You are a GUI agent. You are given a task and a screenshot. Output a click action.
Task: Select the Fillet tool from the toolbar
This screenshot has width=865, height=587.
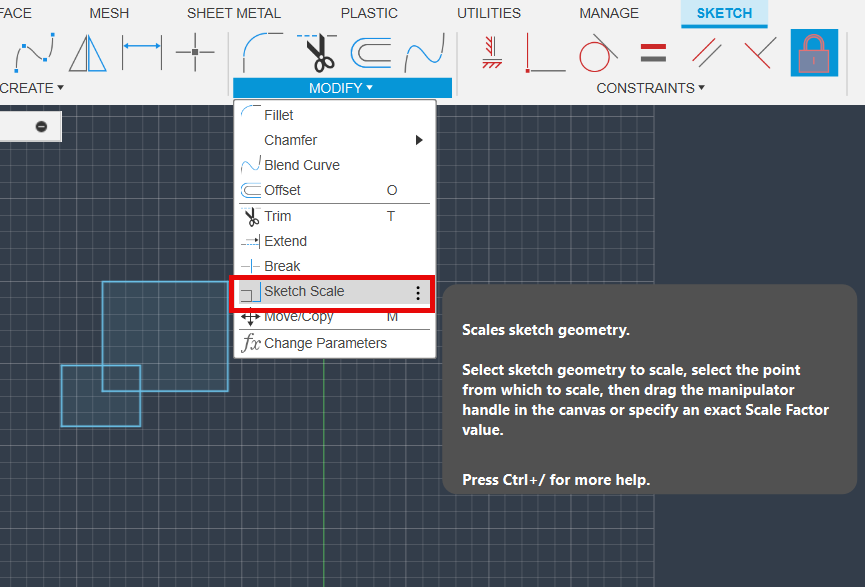(258, 55)
